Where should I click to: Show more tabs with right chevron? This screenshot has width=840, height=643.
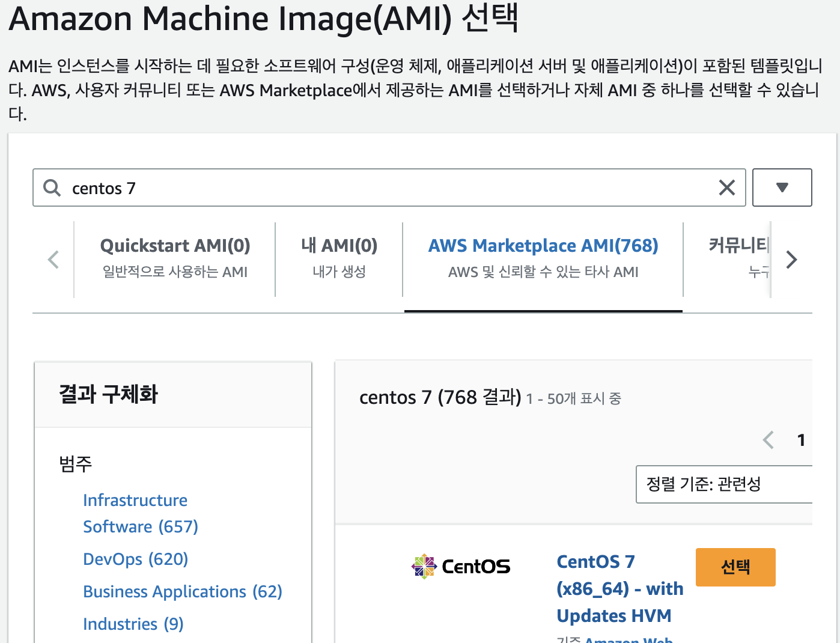pos(791,260)
